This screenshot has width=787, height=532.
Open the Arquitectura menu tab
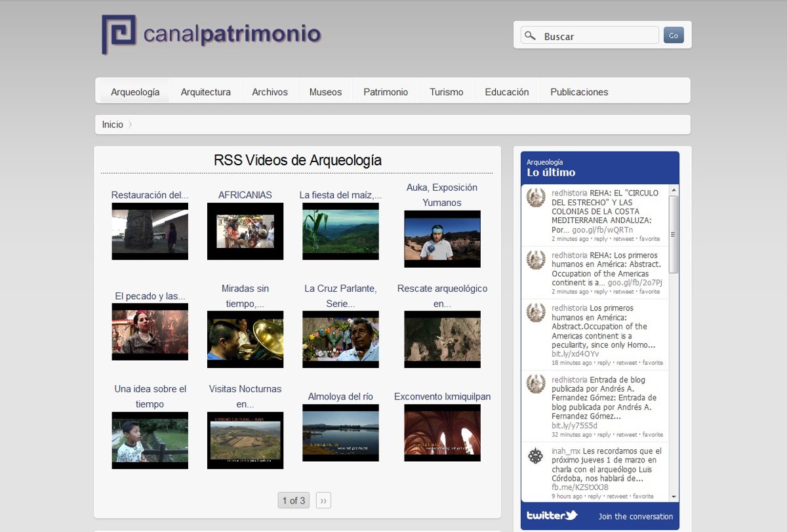(205, 92)
